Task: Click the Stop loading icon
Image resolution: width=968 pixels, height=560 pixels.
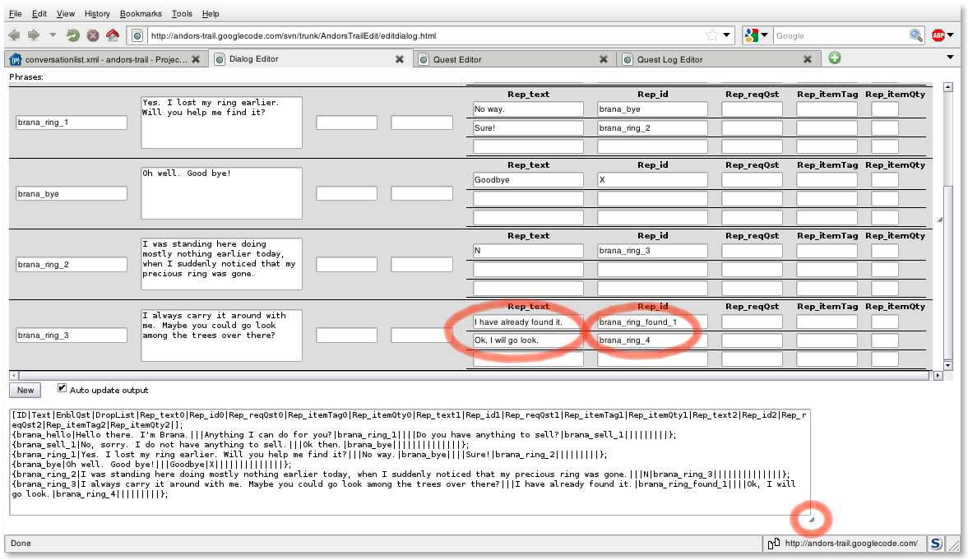Action: click(x=93, y=35)
